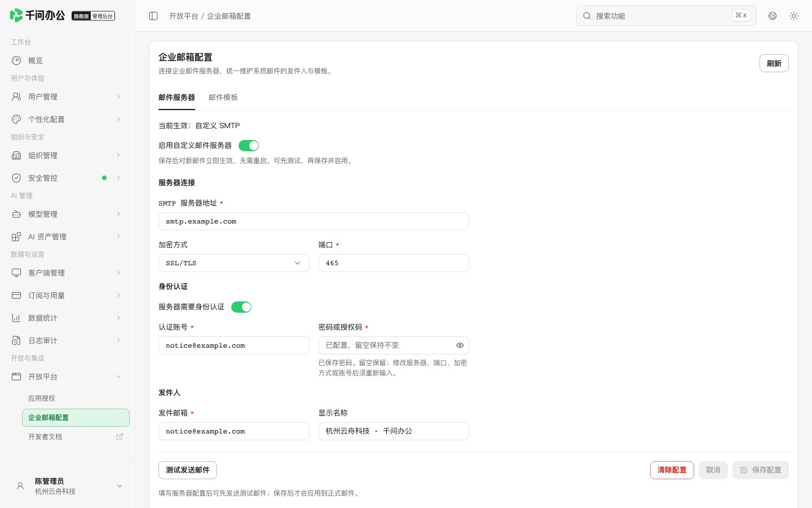Viewport: 812px width, 508px height.
Task: Show password with the eye icon
Action: point(460,345)
